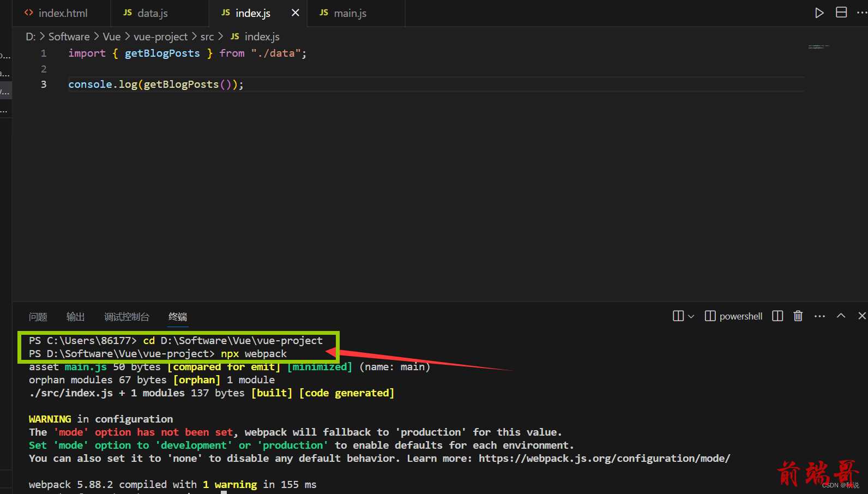Select the Vue breadcrumb folder
868x494 pixels.
pos(112,37)
